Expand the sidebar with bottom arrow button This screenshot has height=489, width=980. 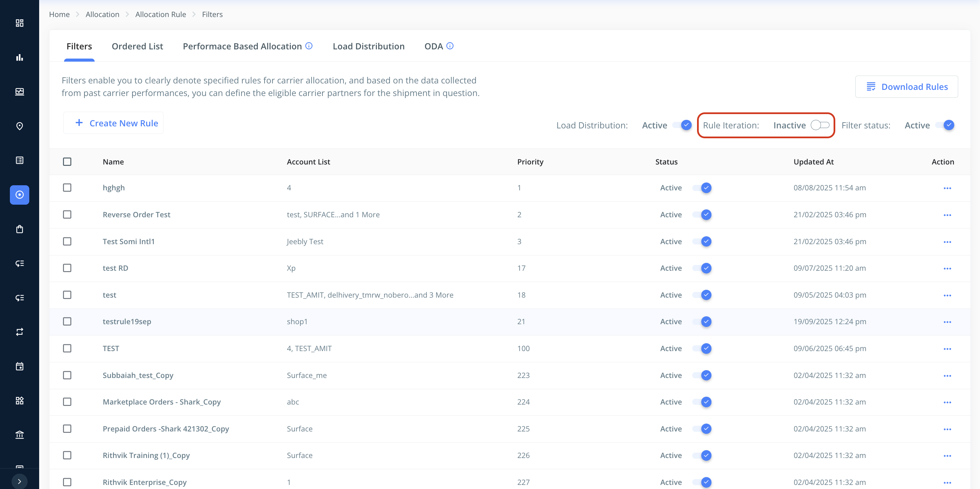point(19,482)
